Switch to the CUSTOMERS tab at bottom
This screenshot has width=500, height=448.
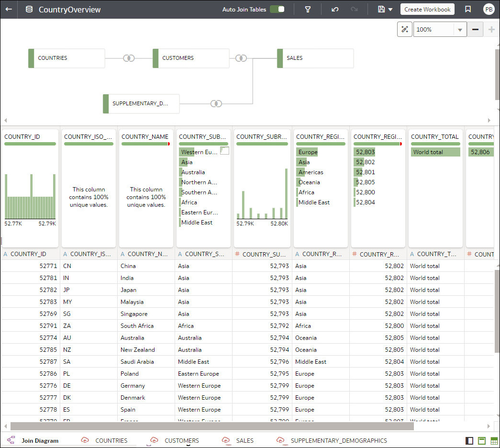(x=181, y=440)
